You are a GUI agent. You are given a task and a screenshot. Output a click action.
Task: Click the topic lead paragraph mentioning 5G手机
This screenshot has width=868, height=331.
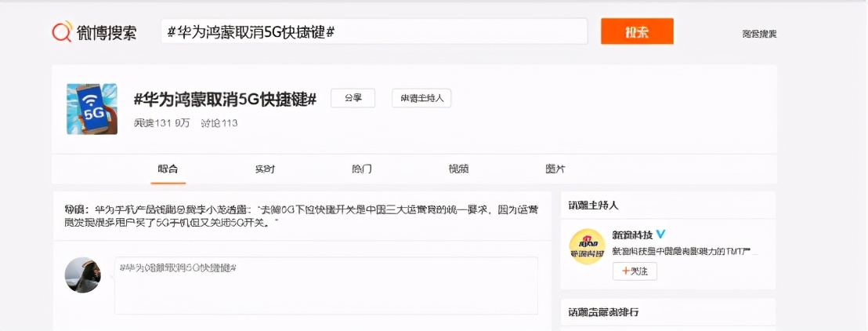302,216
